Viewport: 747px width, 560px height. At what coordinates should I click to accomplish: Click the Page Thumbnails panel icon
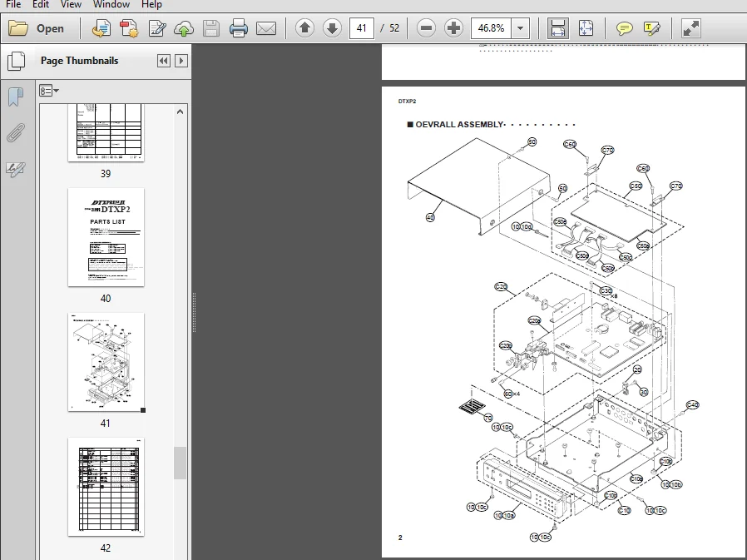(x=17, y=61)
